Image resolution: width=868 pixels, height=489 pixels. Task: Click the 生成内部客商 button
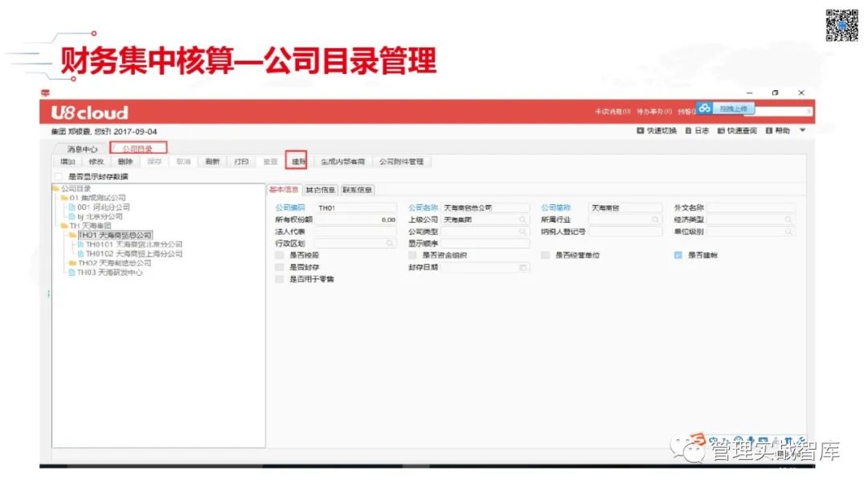coord(342,162)
